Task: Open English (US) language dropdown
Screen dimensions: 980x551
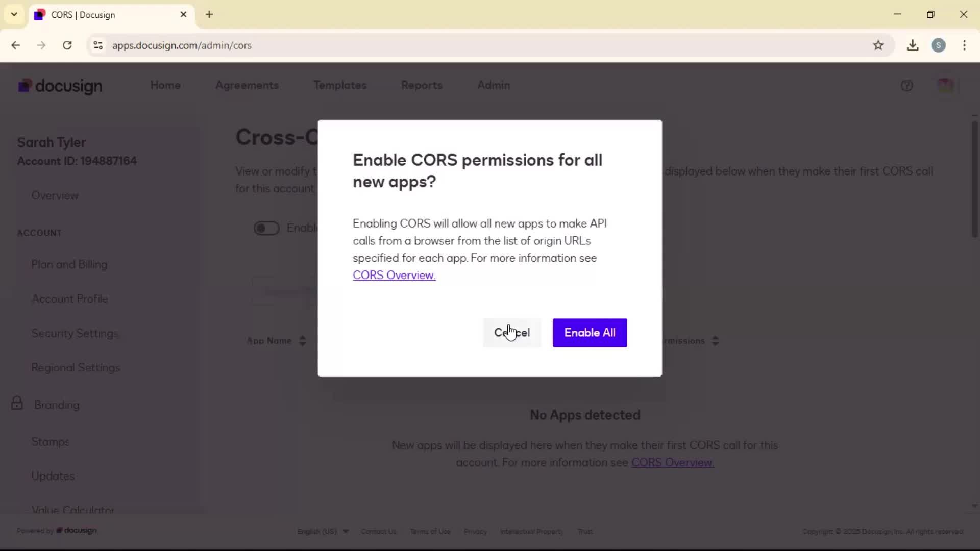Action: click(x=323, y=531)
